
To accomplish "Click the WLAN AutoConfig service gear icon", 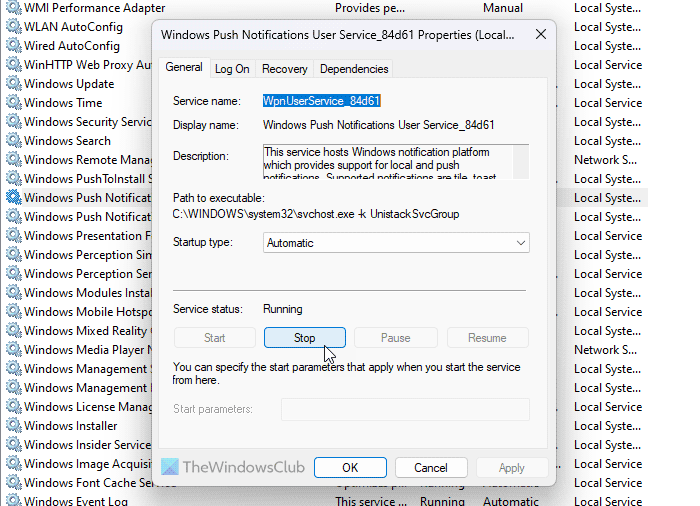I will coord(14,27).
